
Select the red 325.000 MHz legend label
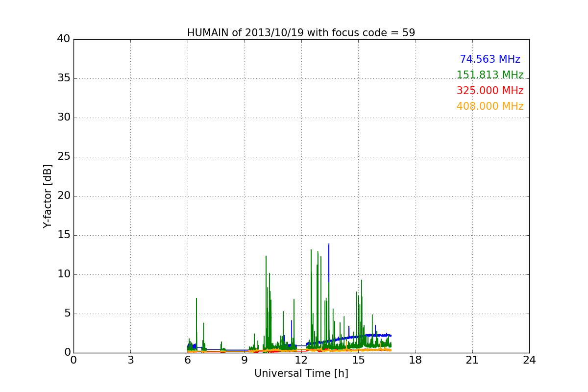tap(490, 91)
